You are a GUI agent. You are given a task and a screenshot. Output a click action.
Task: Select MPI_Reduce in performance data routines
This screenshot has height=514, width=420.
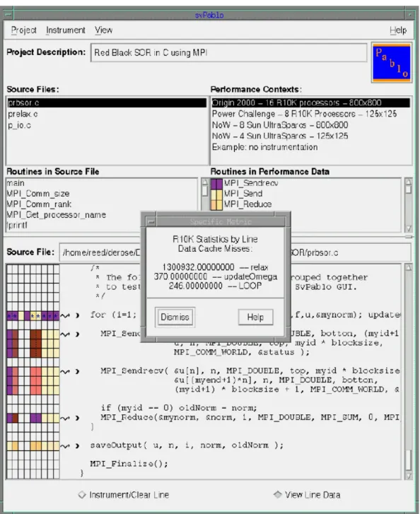tap(247, 204)
